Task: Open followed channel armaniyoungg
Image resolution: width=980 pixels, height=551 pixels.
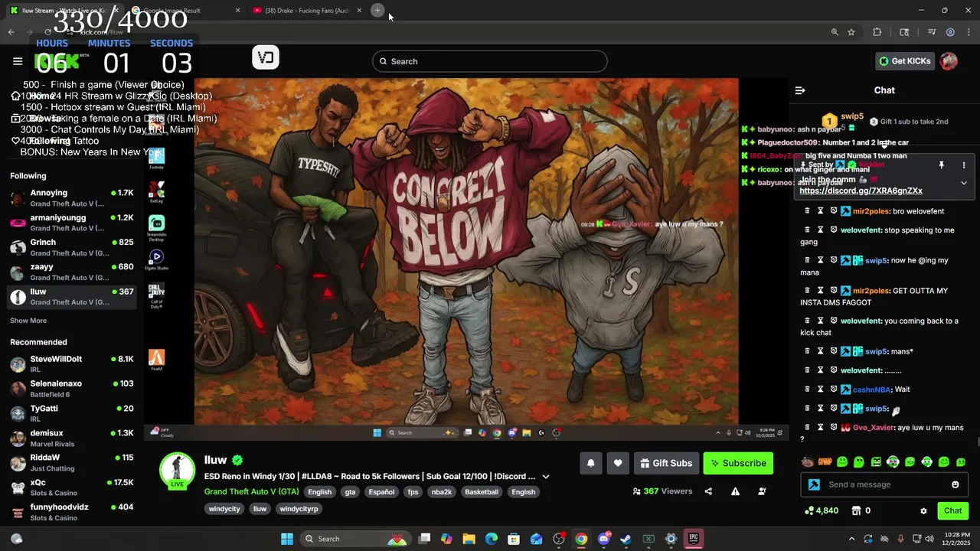Action: tap(72, 223)
